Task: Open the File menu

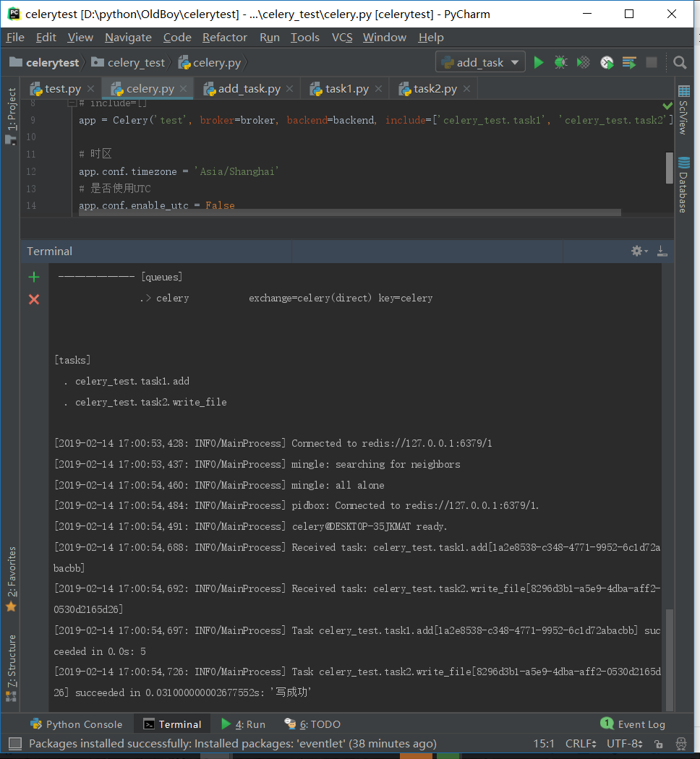Action: 15,38
